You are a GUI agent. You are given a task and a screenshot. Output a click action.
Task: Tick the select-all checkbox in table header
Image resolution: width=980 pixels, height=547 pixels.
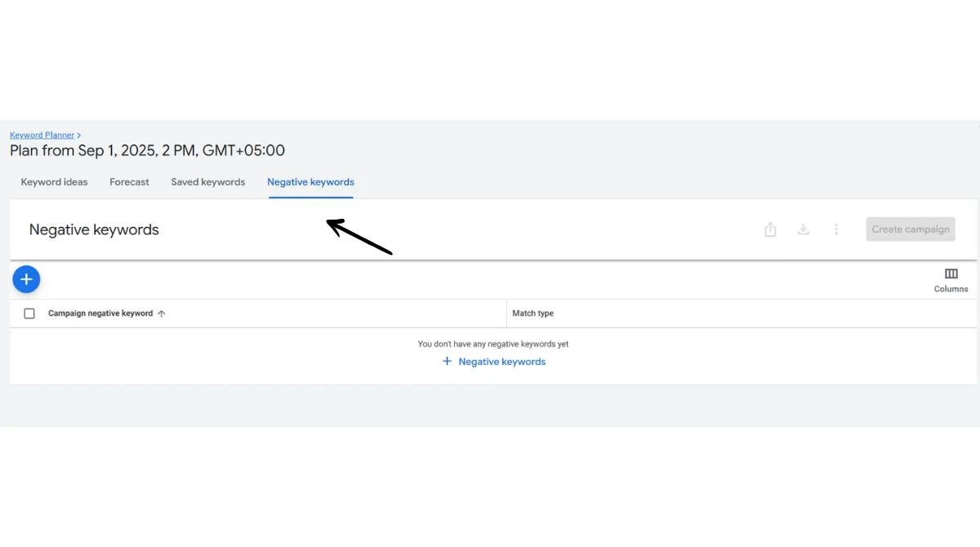point(29,314)
